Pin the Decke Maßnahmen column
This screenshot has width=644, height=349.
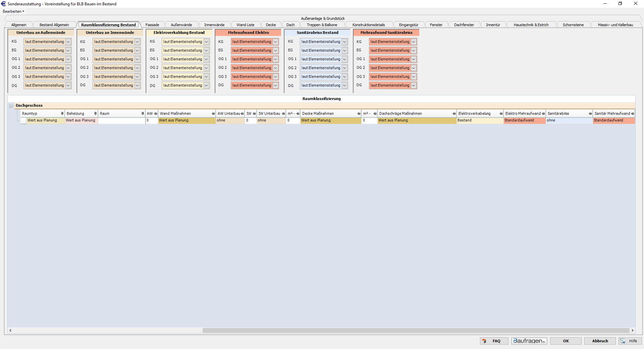359,113
